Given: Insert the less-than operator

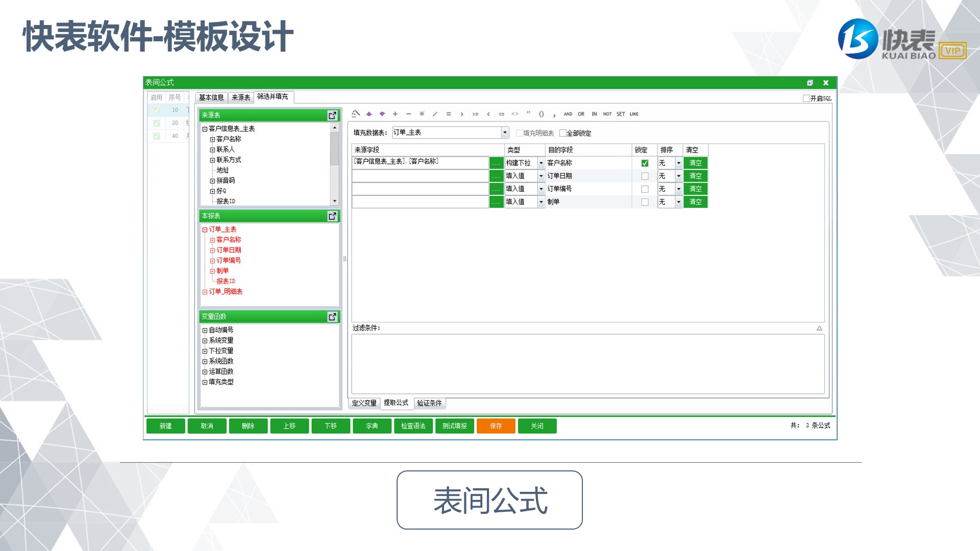Looking at the screenshot, I should point(488,114).
